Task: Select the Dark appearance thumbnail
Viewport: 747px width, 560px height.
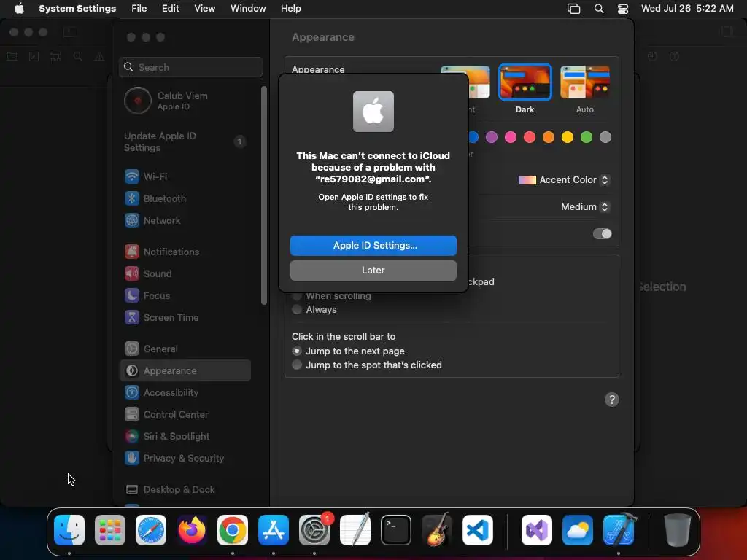Action: 525,82
